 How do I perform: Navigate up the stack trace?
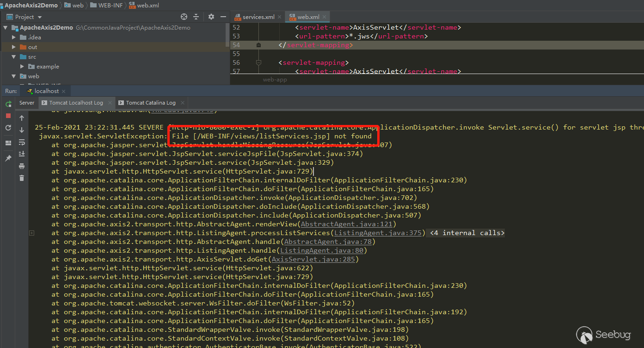(x=21, y=118)
